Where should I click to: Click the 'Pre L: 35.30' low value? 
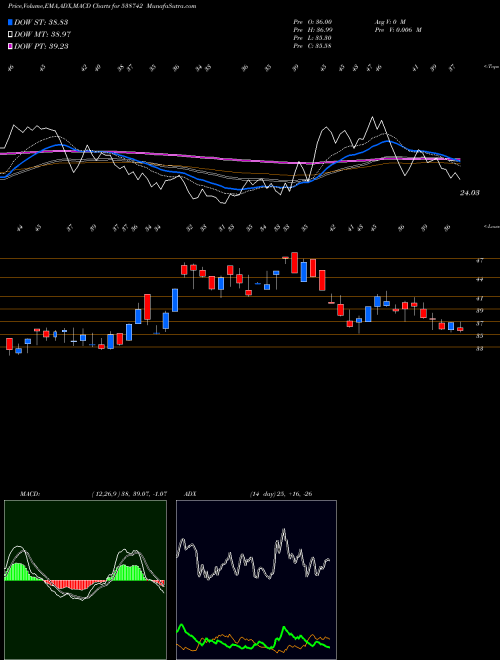(313, 38)
